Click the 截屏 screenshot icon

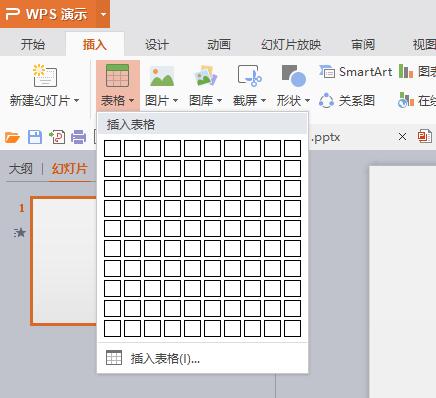point(249,76)
